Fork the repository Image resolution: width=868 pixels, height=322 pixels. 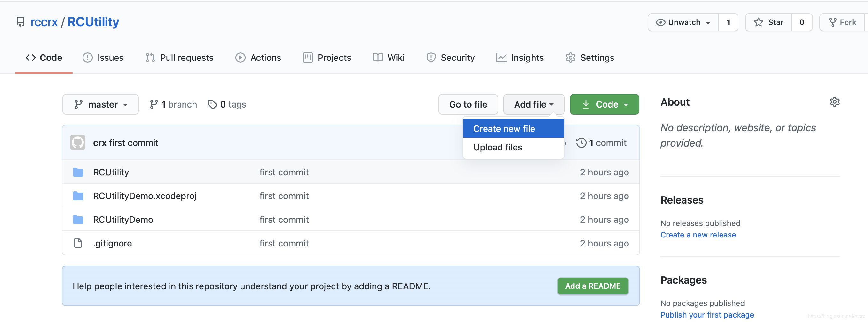(x=842, y=22)
